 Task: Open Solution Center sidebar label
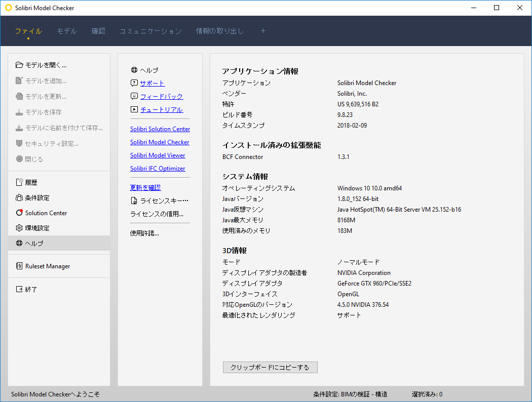(46, 213)
